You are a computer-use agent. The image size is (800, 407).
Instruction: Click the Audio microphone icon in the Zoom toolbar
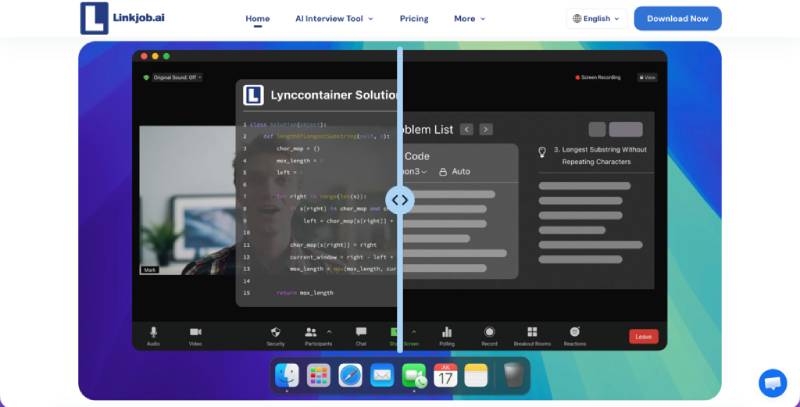153,332
